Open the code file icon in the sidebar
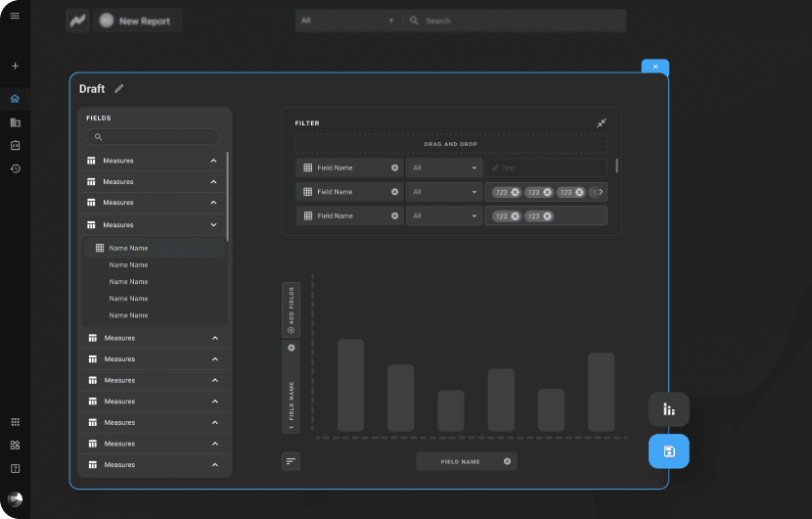 (15, 145)
